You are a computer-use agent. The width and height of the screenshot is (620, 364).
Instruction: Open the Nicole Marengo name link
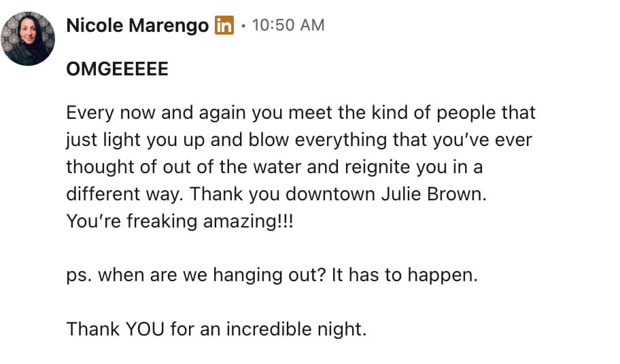[137, 25]
